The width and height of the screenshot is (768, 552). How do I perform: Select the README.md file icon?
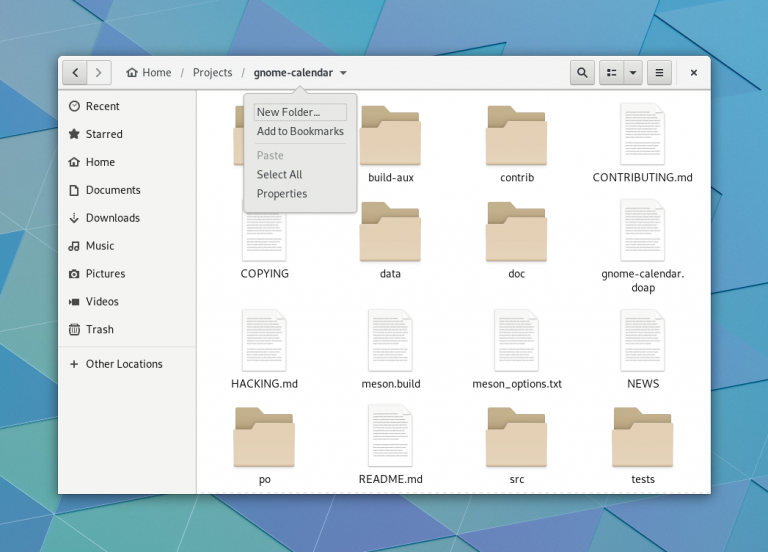390,435
